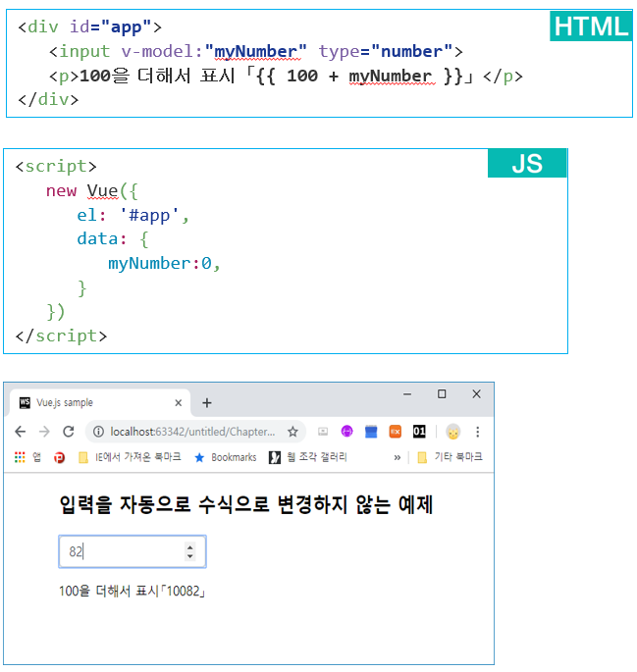The width and height of the screenshot is (637, 672).
Task: Click the black 01 extension icon
Action: 419,432
